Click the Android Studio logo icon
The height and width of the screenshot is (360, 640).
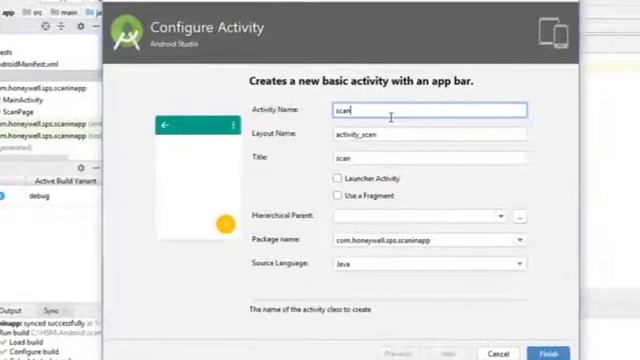127,32
